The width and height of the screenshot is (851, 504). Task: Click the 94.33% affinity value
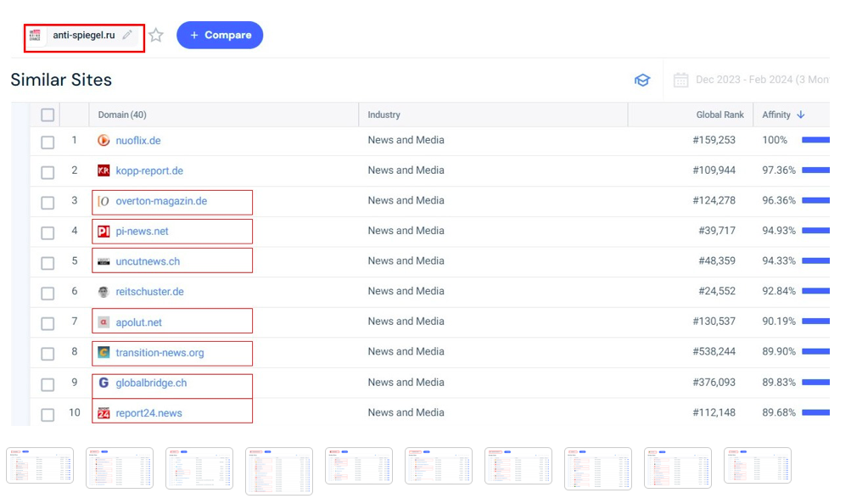[x=779, y=261]
